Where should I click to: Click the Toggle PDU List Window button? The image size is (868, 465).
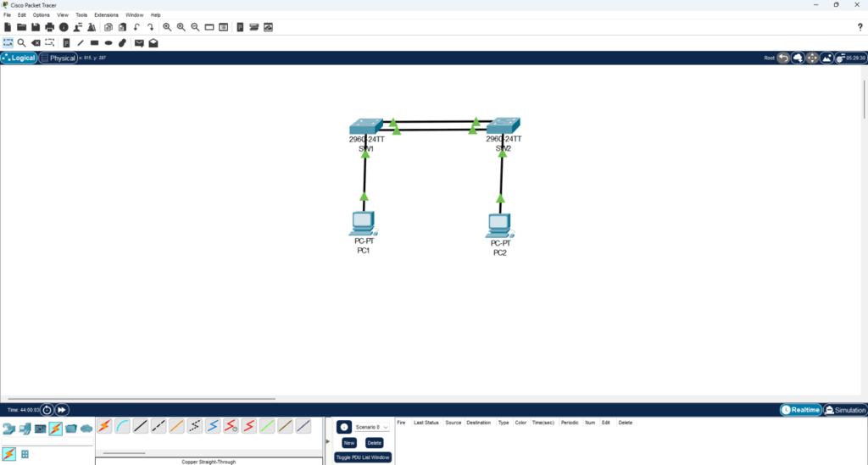(363, 457)
